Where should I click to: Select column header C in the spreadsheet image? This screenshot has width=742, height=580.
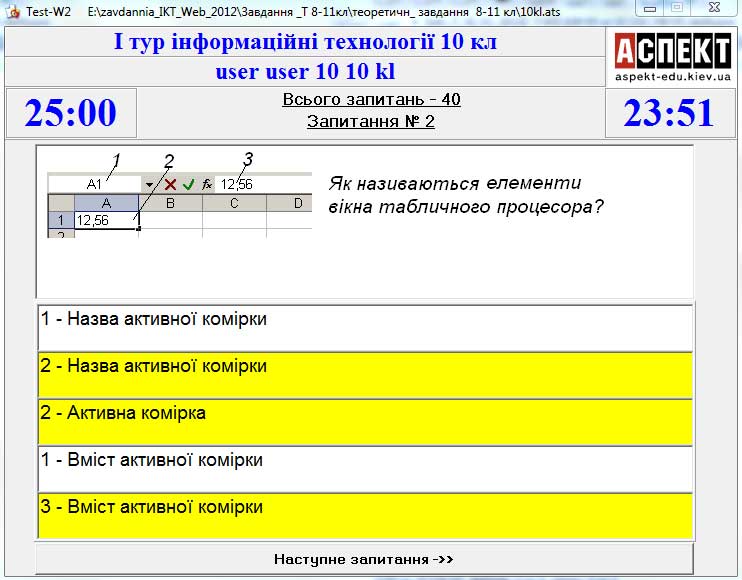[x=233, y=203]
